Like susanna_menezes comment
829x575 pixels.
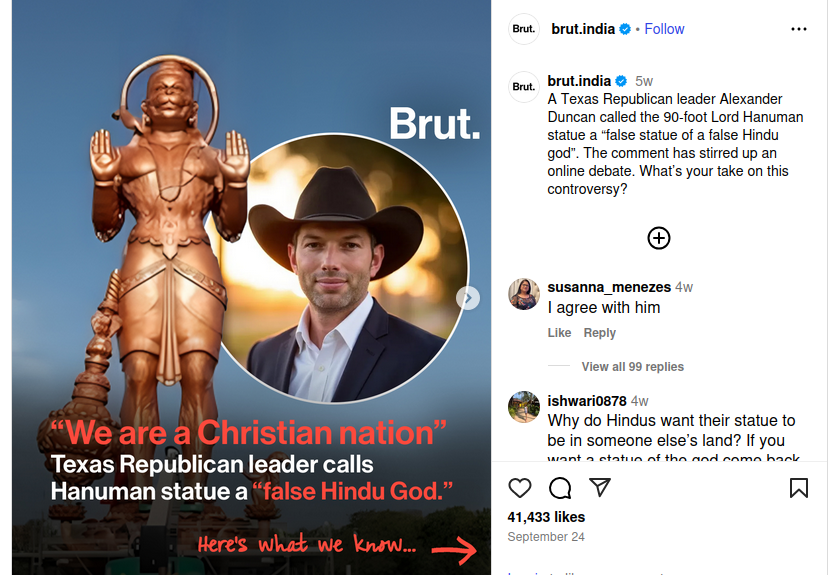click(x=559, y=333)
